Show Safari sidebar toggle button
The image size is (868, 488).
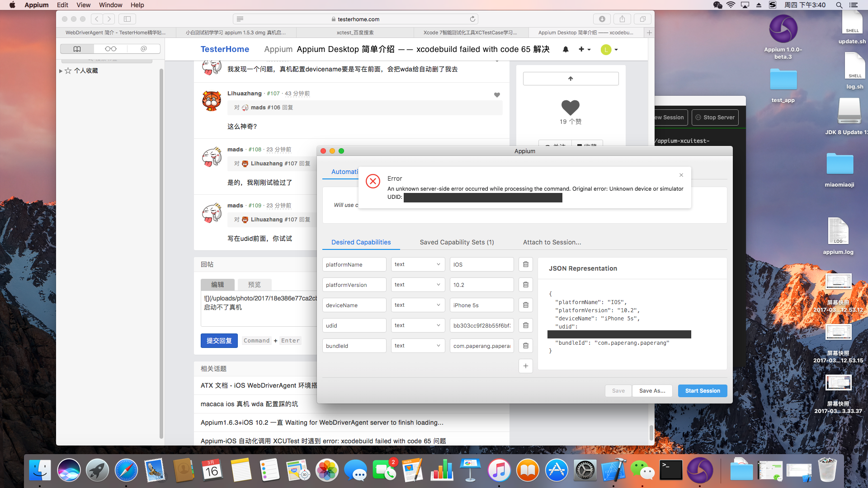click(127, 19)
